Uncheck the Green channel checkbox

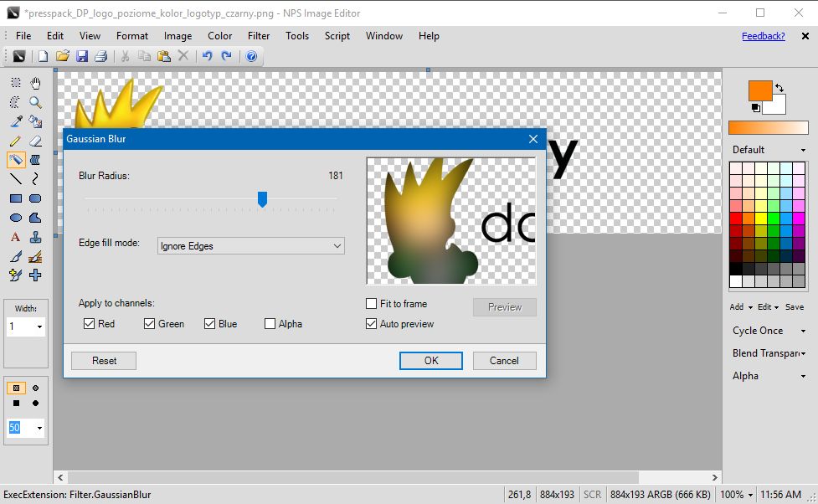coord(149,323)
